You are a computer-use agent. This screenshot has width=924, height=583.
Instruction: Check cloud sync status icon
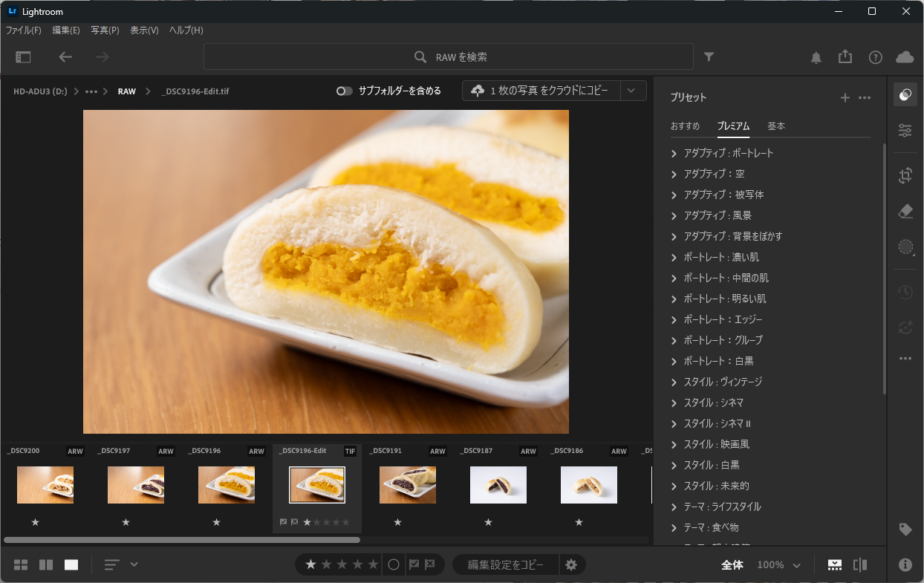coord(905,57)
